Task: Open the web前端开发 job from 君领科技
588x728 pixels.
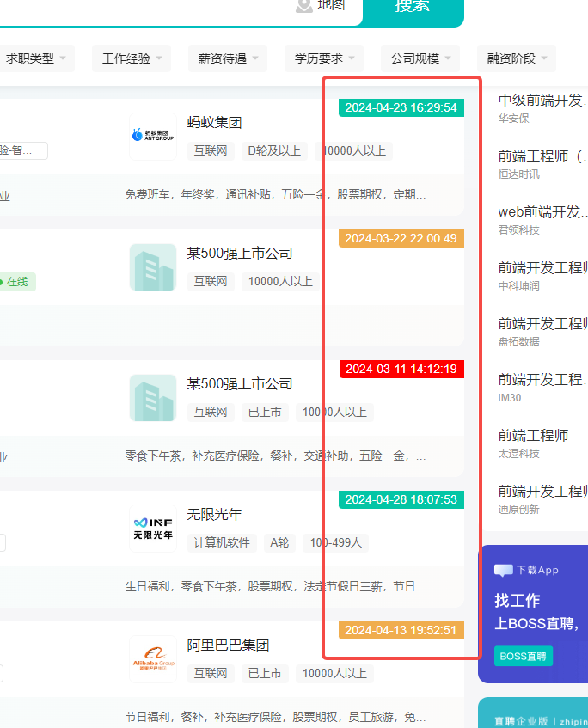Action: click(x=542, y=212)
